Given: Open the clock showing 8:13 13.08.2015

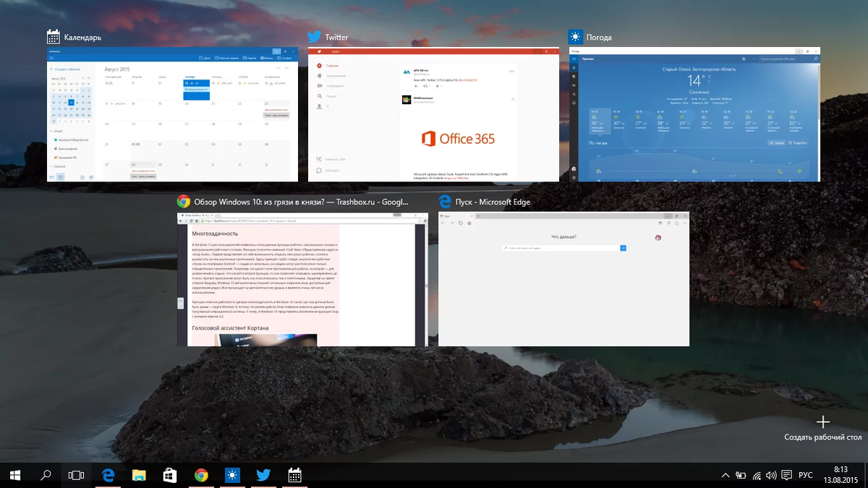Looking at the screenshot, I should click(x=841, y=475).
